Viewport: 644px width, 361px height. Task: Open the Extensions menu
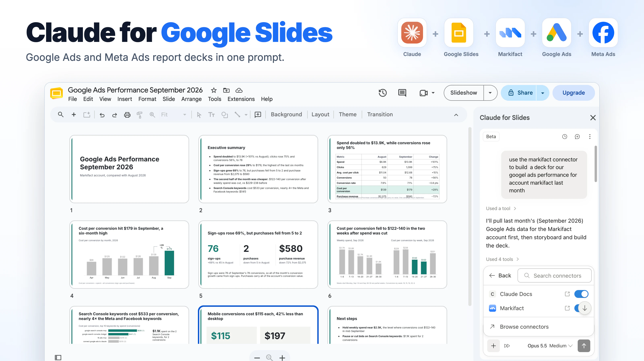pos(241,99)
